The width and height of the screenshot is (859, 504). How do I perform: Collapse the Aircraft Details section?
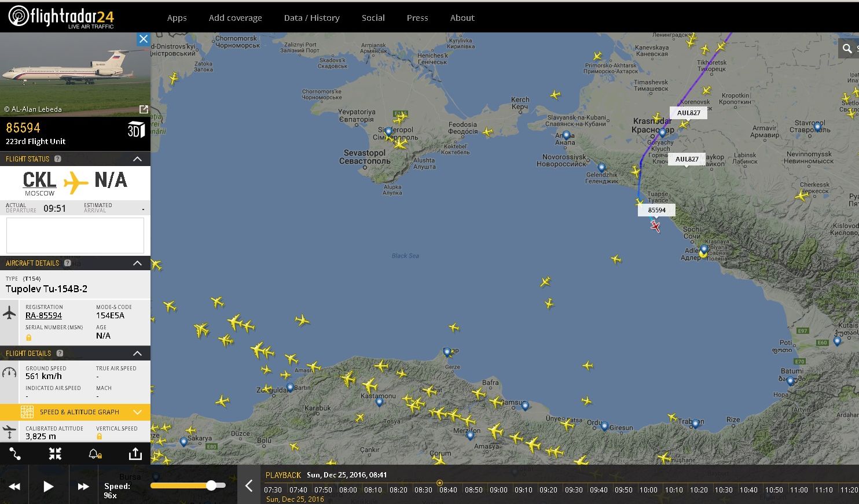click(137, 263)
